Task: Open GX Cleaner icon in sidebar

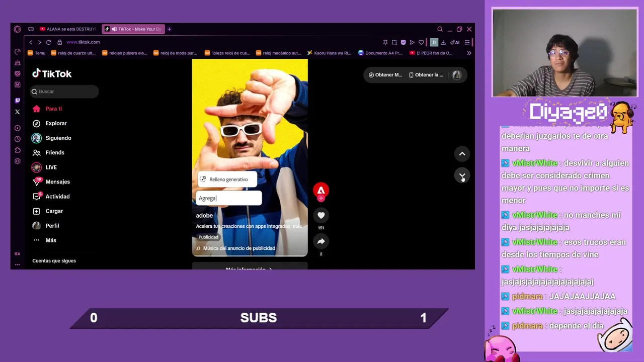Action: tap(18, 63)
